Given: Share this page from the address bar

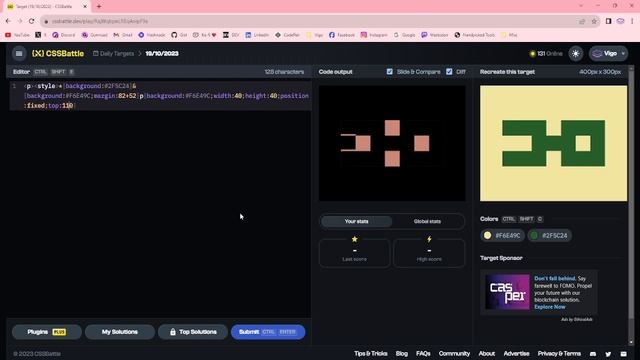Looking at the screenshot, I should click(582, 21).
